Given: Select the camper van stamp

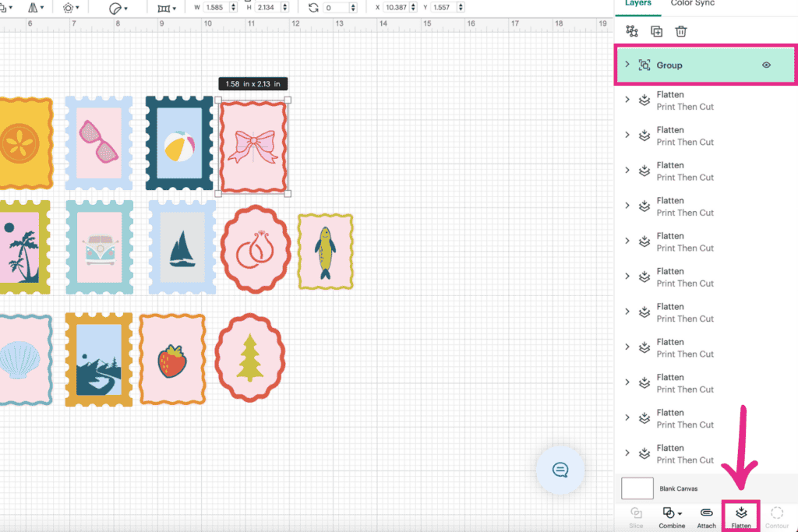Looking at the screenshot, I should click(99, 247).
